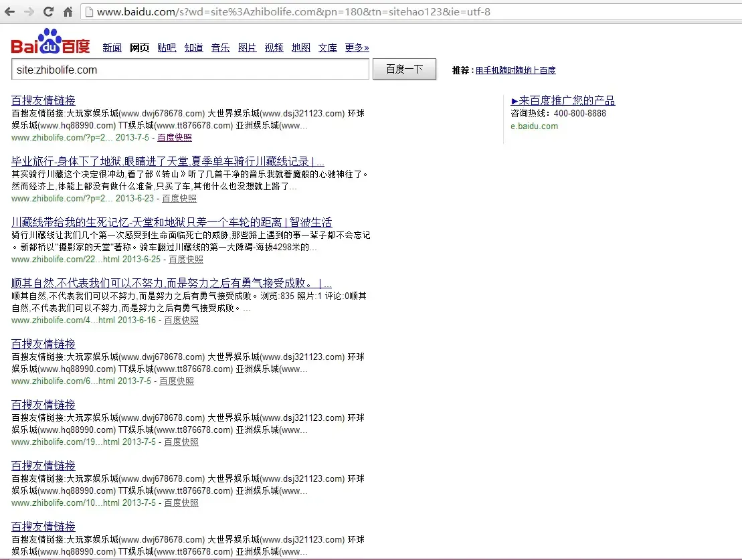Image resolution: width=742 pixels, height=560 pixels.
Task: Click the browser forward arrow
Action: pyautogui.click(x=29, y=12)
